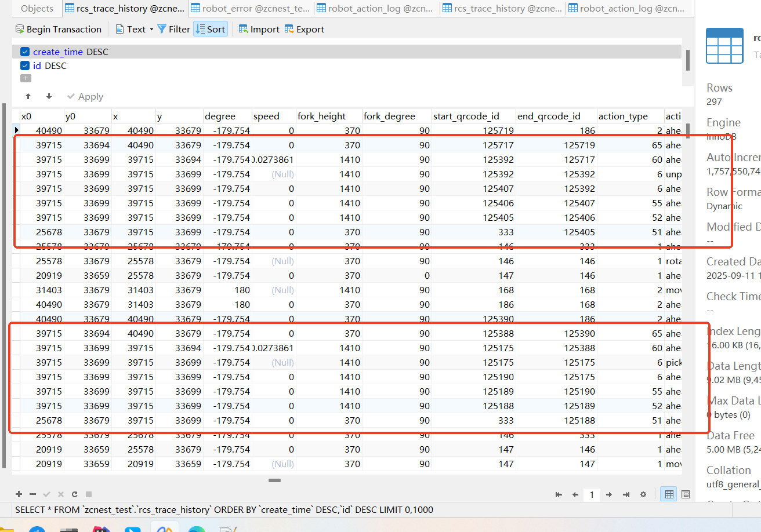Click the Import toolbar icon
The image size is (761, 532).
tap(244, 29)
